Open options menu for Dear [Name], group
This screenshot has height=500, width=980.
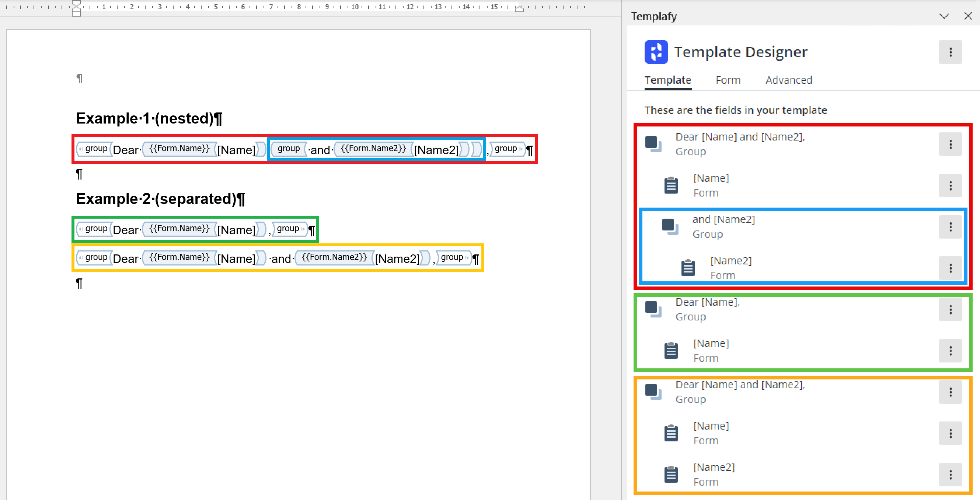(950, 309)
